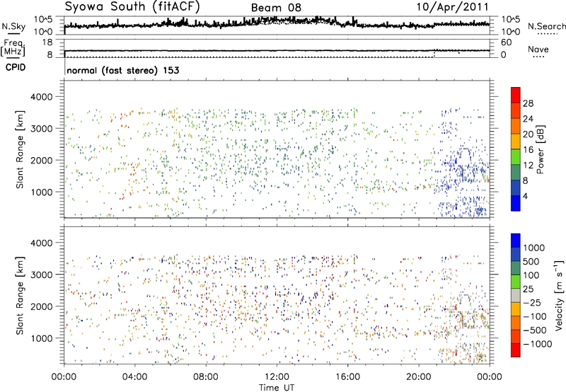The height and width of the screenshot is (392, 566).
Task: Click the '16:00' time tick
Action: (347, 377)
